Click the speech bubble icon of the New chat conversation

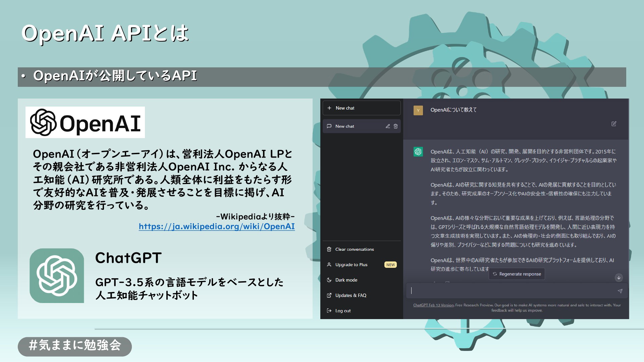(329, 126)
